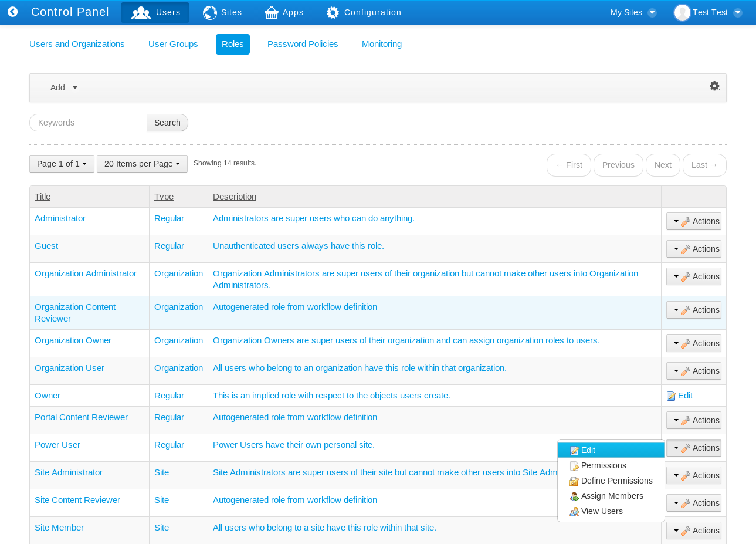Expand the My Sites dropdown

633,12
